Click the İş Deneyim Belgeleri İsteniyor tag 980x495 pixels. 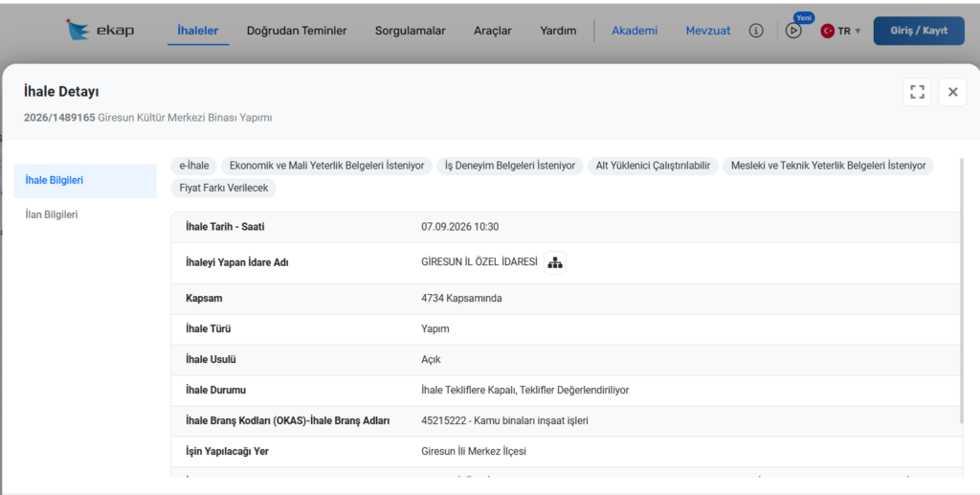tap(510, 166)
